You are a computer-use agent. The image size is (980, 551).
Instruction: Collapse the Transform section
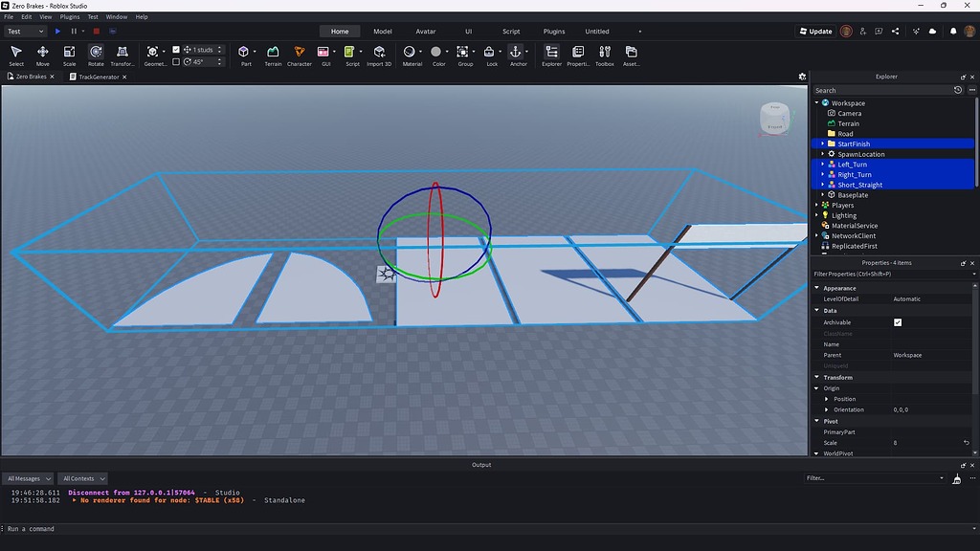(817, 377)
